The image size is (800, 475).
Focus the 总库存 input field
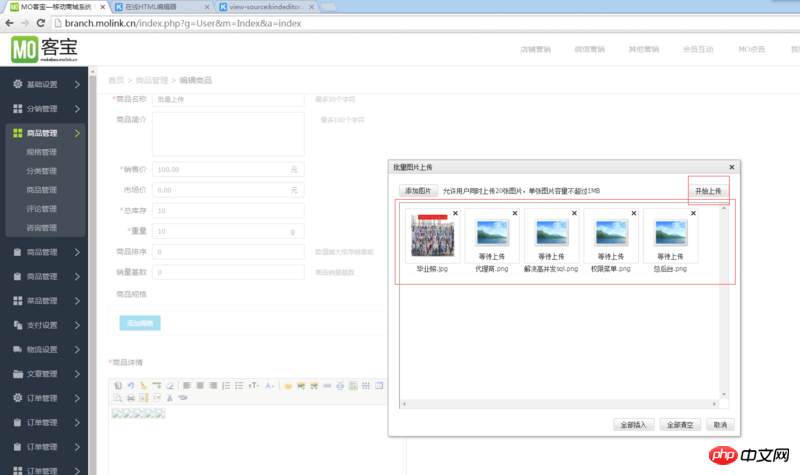point(228,211)
